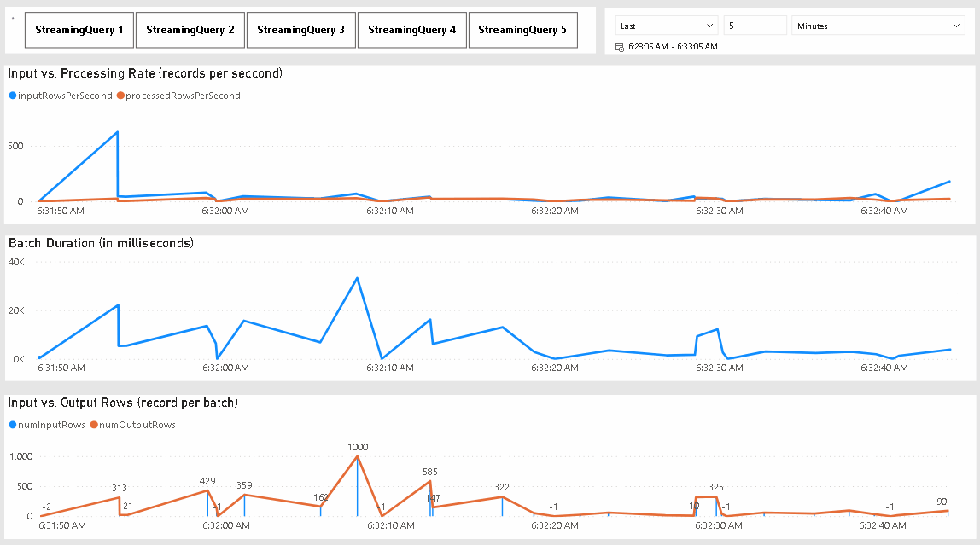Viewport: 980px width, 545px height.
Task: Click the StreamingQuery 2 button
Action: [x=190, y=29]
